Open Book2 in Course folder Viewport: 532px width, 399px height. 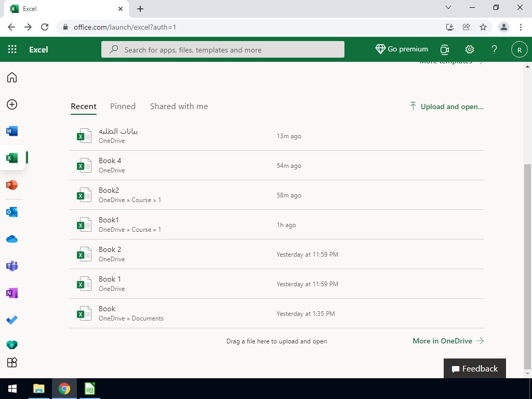tap(276, 195)
